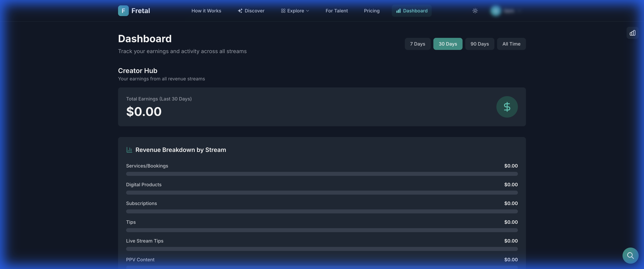
Task: Enable the All Time filter
Action: 511,44
